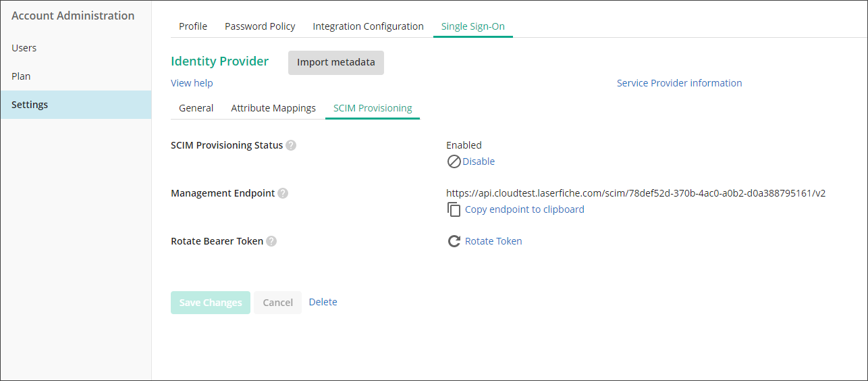Click the Rotate Token link

click(x=493, y=241)
